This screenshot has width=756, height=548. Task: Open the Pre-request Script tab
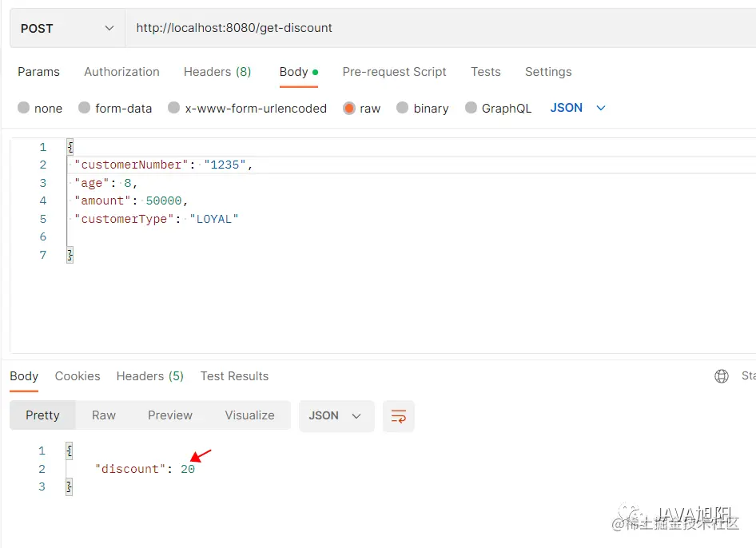[x=395, y=72]
